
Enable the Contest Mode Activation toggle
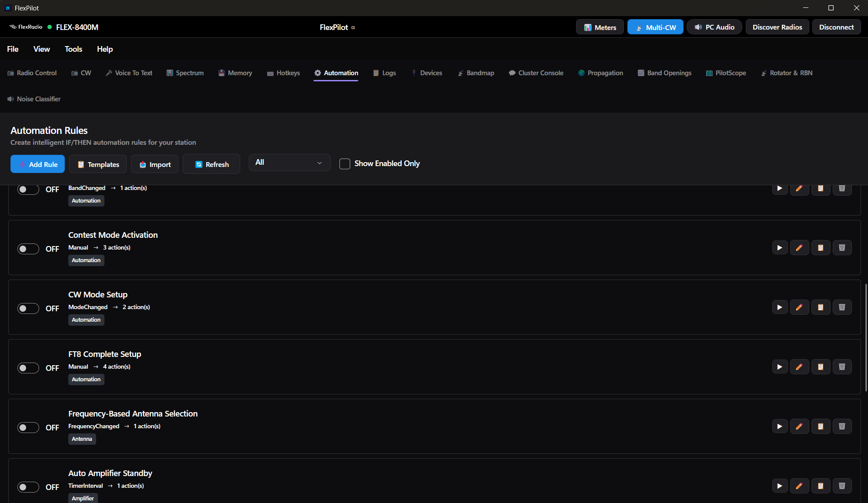(28, 249)
